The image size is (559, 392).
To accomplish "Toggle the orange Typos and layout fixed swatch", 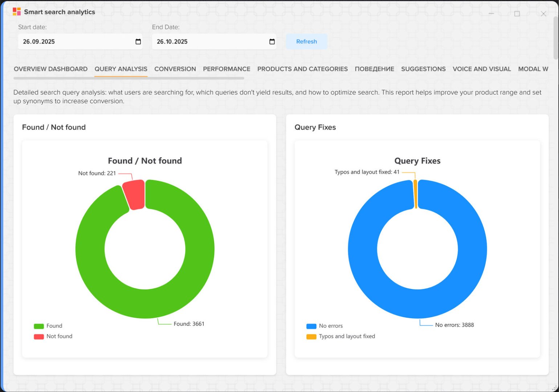I will pyautogui.click(x=311, y=336).
